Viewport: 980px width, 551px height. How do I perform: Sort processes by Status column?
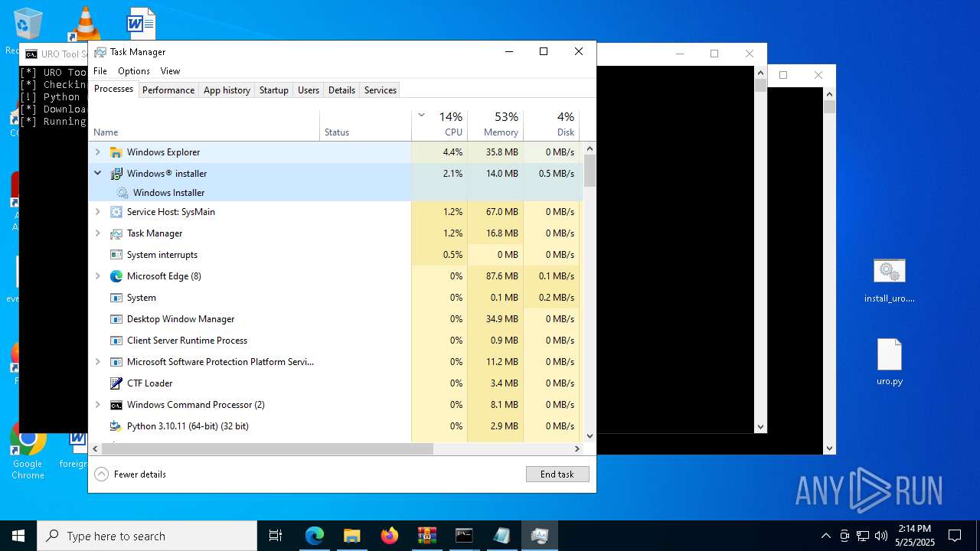pyautogui.click(x=365, y=125)
